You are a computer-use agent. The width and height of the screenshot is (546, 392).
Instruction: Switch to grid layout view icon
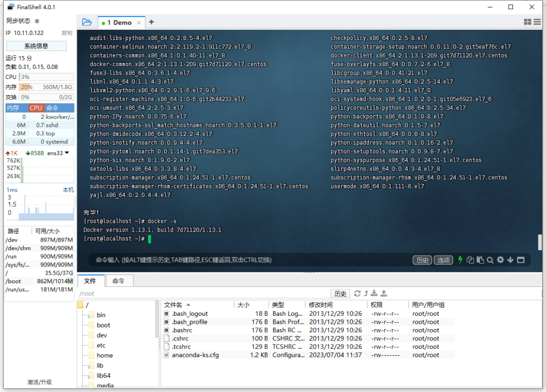pos(527,22)
